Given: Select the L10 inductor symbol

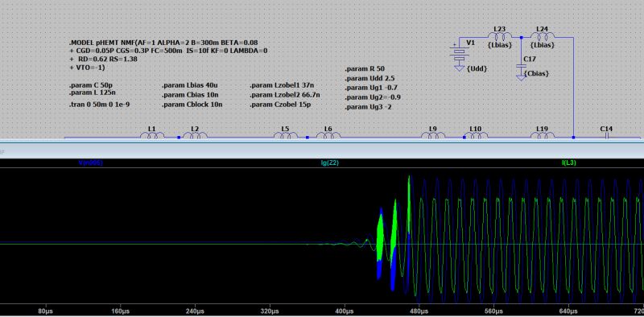Looking at the screenshot, I should [476, 135].
